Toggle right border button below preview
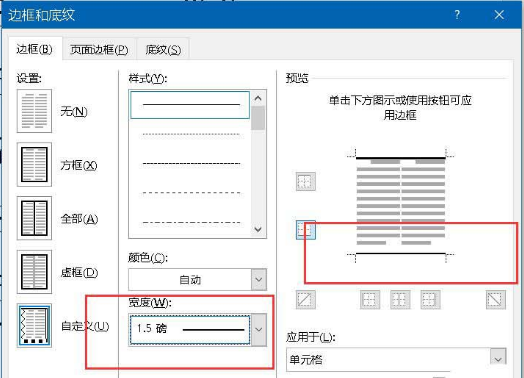The image size is (524, 378). [x=430, y=299]
